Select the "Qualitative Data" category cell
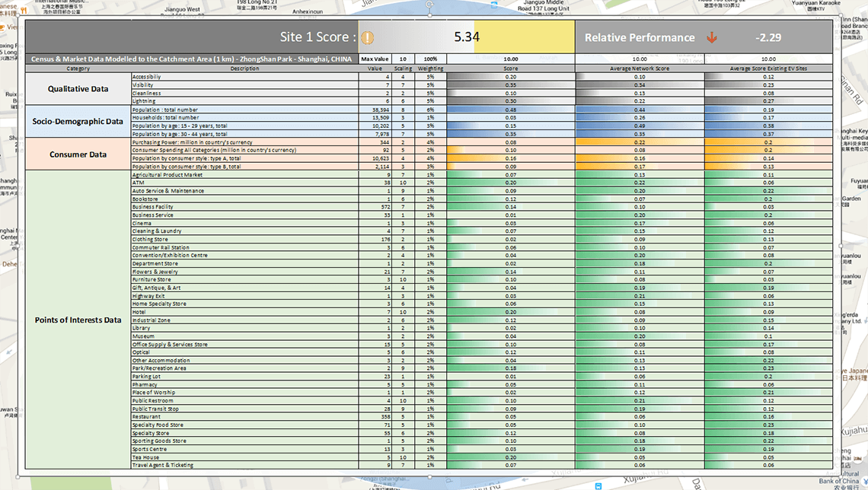Screen dimensions: 868x490 tap(78, 89)
